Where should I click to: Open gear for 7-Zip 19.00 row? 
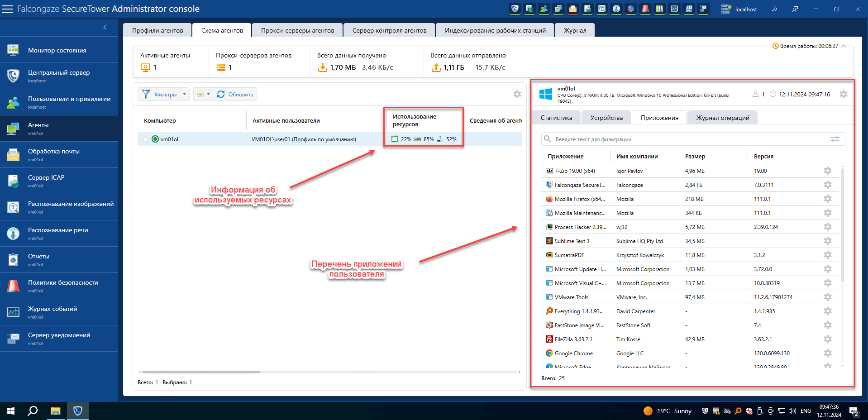pyautogui.click(x=828, y=171)
